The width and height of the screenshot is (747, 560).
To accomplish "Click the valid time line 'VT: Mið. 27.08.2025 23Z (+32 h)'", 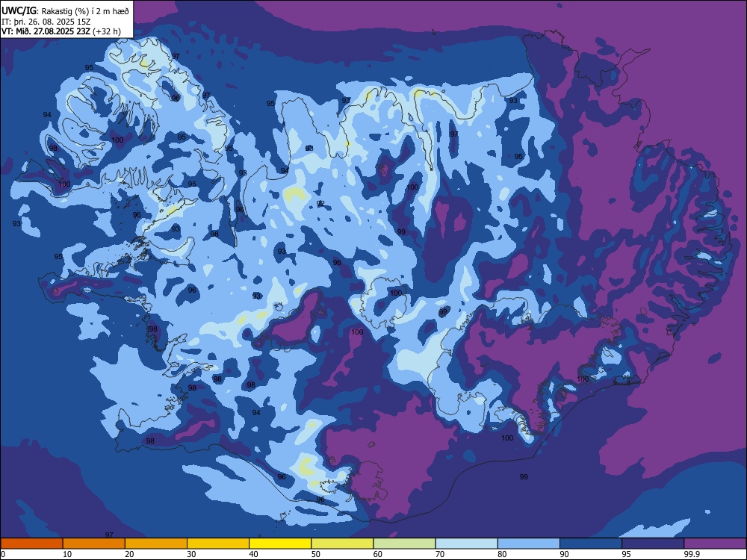I will (61, 31).
